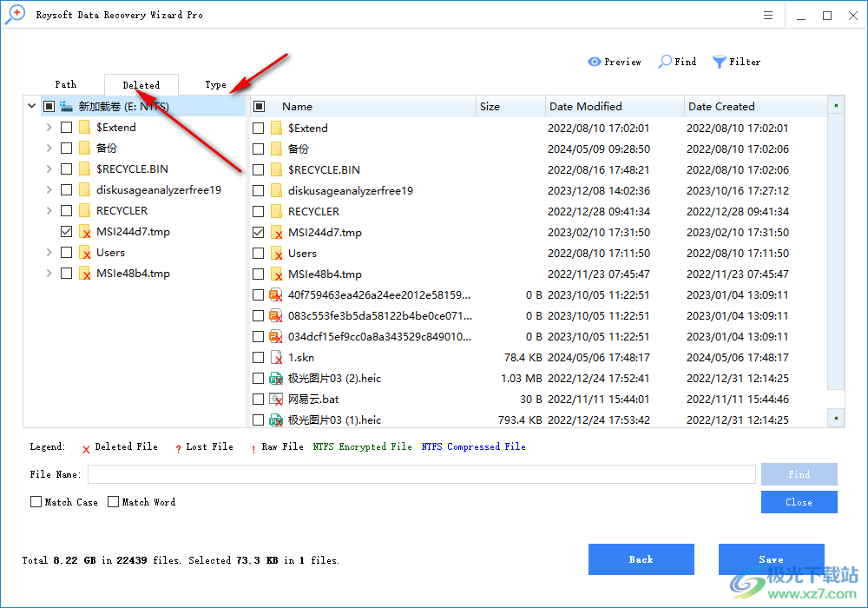Screen dimensions: 868x608
Task: Open the hamburger menu in the title bar
Action: [767, 14]
